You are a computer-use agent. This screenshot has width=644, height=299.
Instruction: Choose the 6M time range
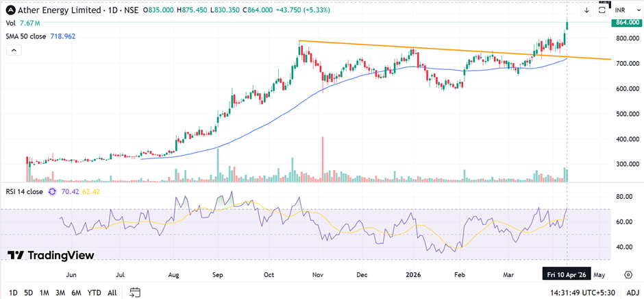tap(77, 293)
